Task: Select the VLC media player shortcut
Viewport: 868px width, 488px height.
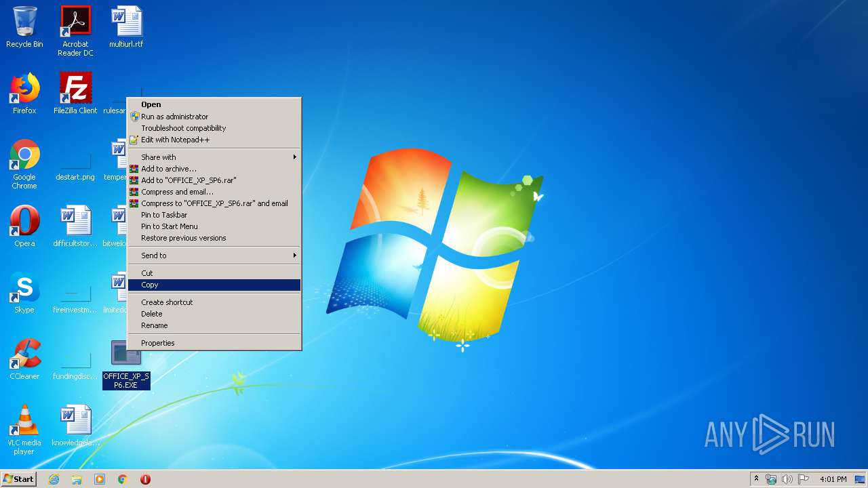Action: click(x=24, y=430)
